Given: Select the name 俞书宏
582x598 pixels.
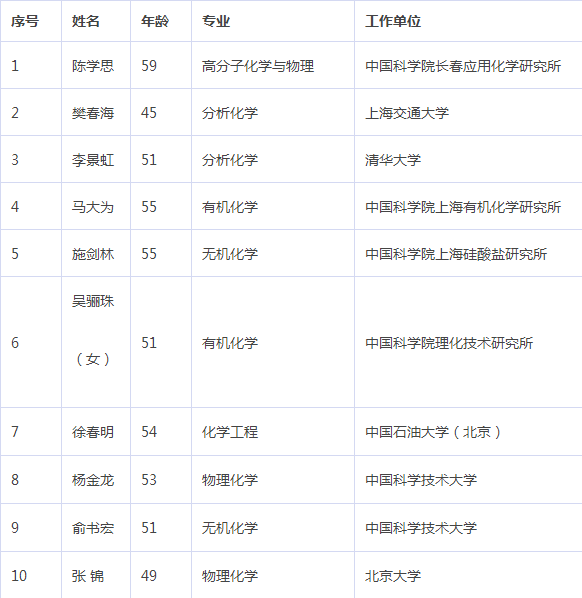Looking at the screenshot, I should (x=93, y=528).
